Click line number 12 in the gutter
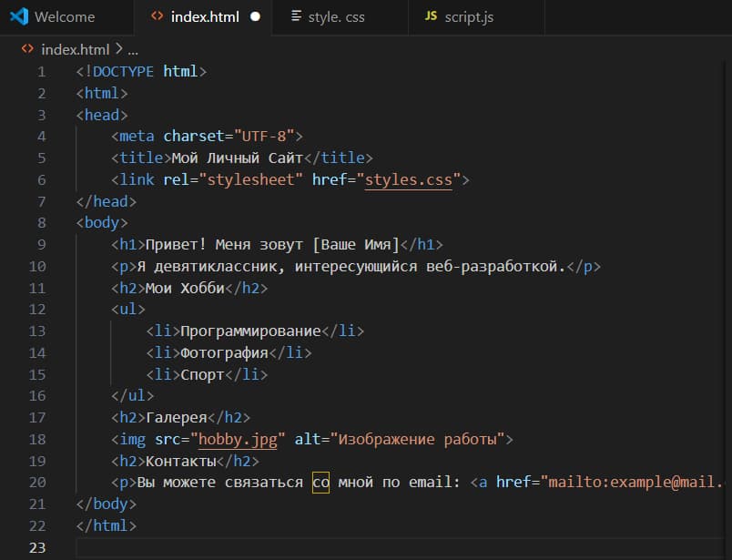732x560 pixels. click(37, 310)
